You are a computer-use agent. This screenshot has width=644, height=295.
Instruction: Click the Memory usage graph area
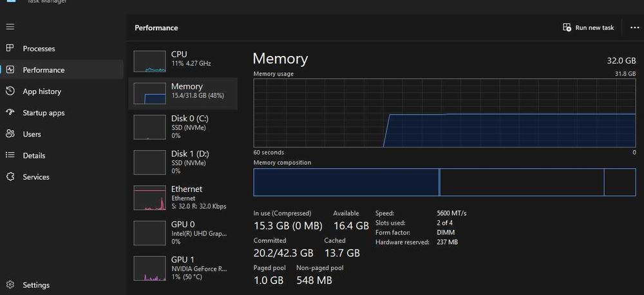click(x=444, y=113)
